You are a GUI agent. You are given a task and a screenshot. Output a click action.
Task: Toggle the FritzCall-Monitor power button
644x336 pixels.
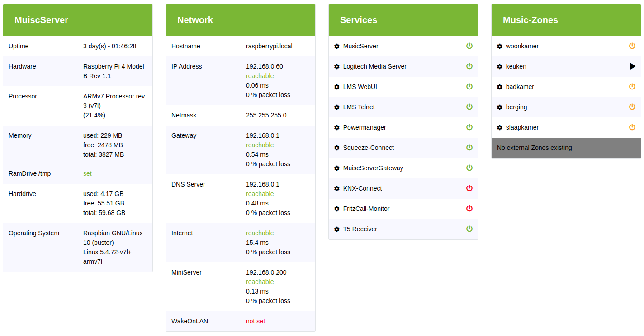point(469,208)
